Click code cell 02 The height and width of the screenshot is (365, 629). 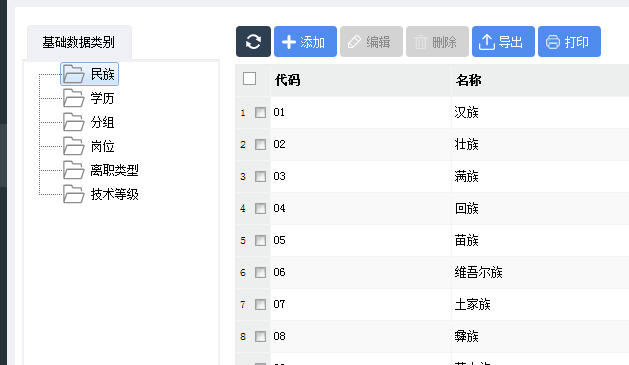pos(361,144)
